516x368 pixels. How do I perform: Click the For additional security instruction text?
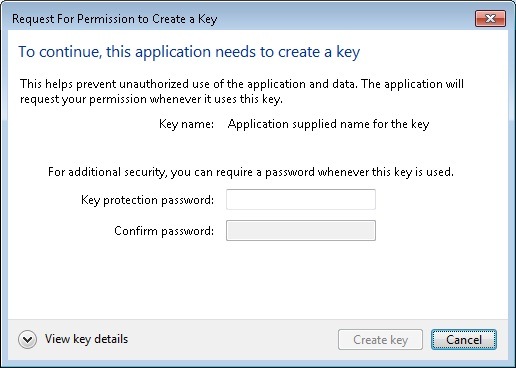click(251, 172)
